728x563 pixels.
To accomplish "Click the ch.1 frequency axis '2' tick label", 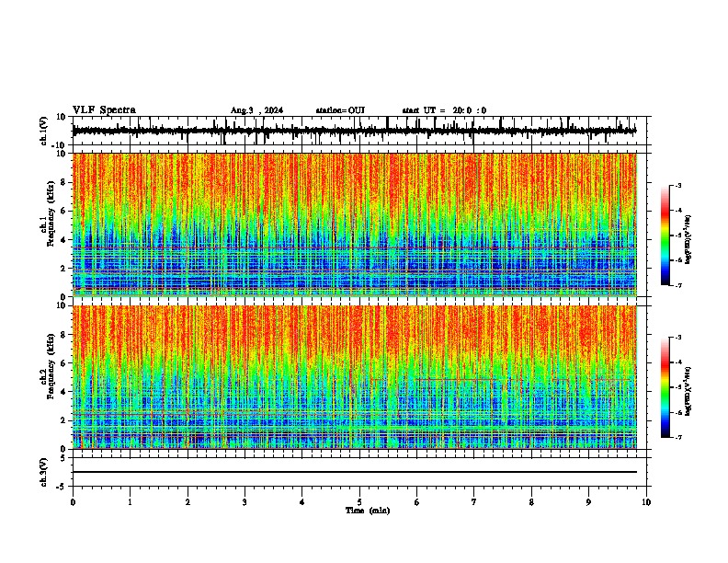I will coord(63,269).
